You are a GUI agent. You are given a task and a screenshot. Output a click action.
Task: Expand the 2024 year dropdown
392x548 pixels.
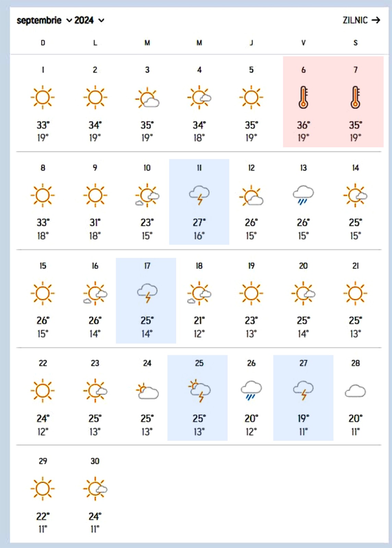89,21
